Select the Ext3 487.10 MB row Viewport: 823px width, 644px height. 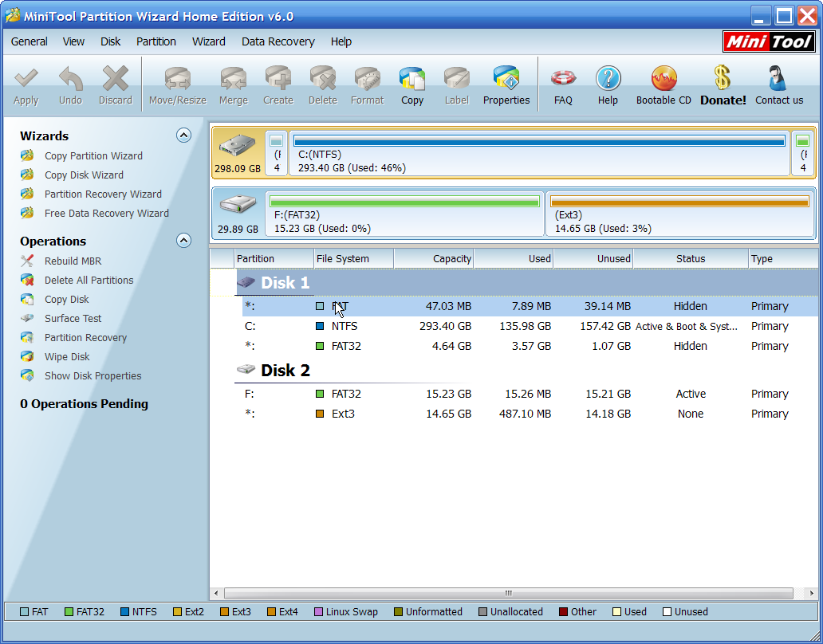(529, 414)
